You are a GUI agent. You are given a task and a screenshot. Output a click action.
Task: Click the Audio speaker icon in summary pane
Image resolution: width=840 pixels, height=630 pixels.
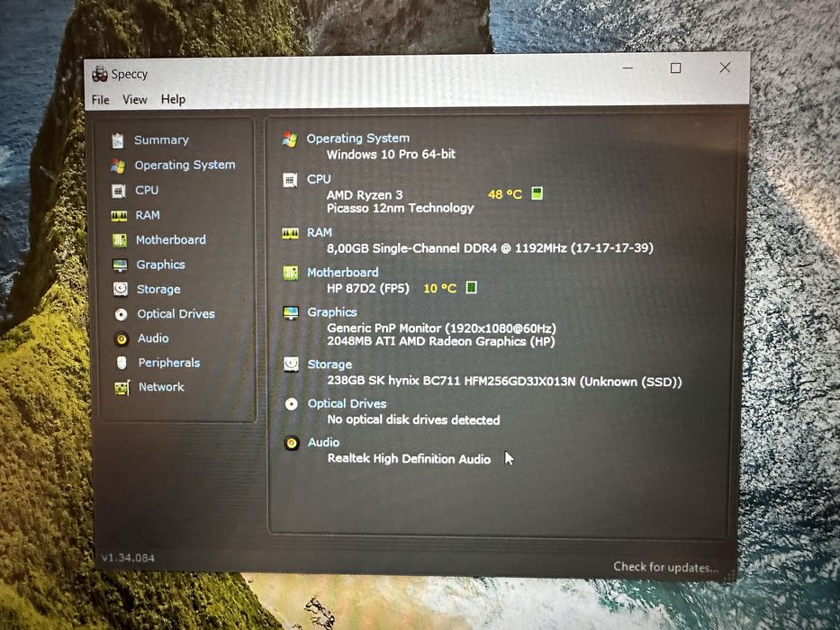[x=292, y=443]
